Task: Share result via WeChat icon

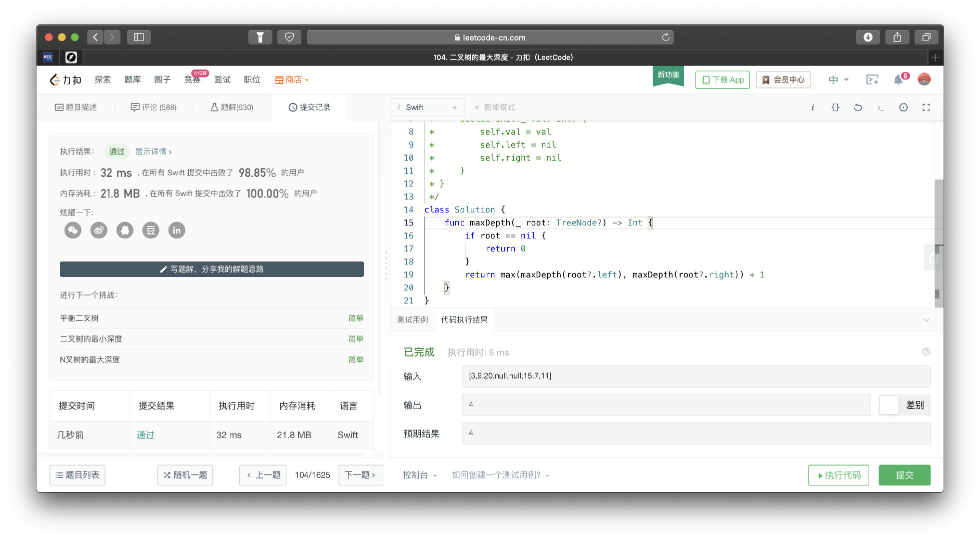Action: coord(73,230)
